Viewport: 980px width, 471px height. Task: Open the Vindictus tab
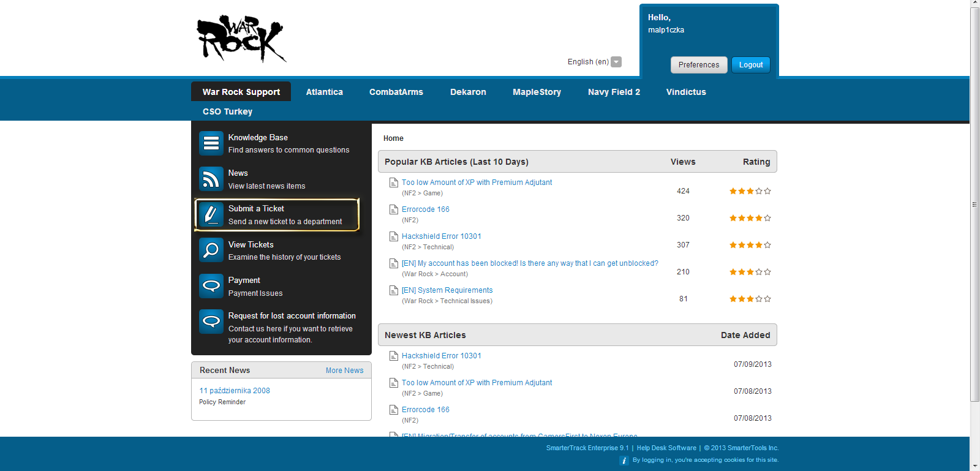point(686,92)
